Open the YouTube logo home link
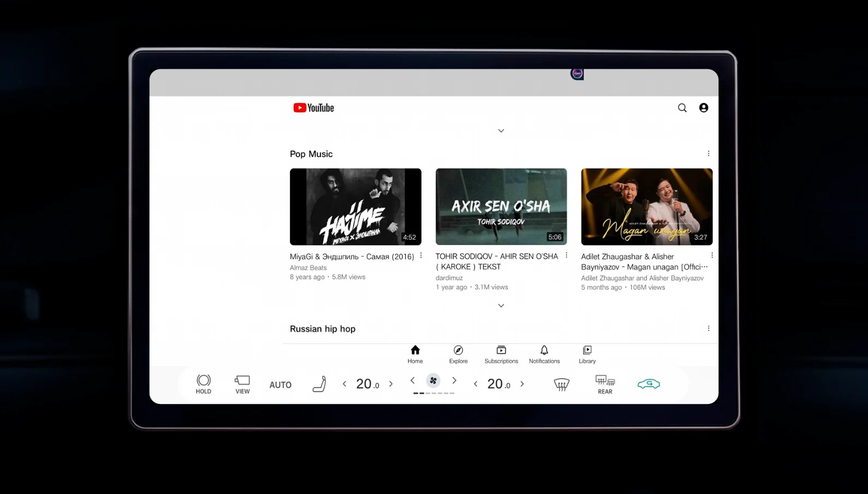This screenshot has height=494, width=868. coord(313,108)
